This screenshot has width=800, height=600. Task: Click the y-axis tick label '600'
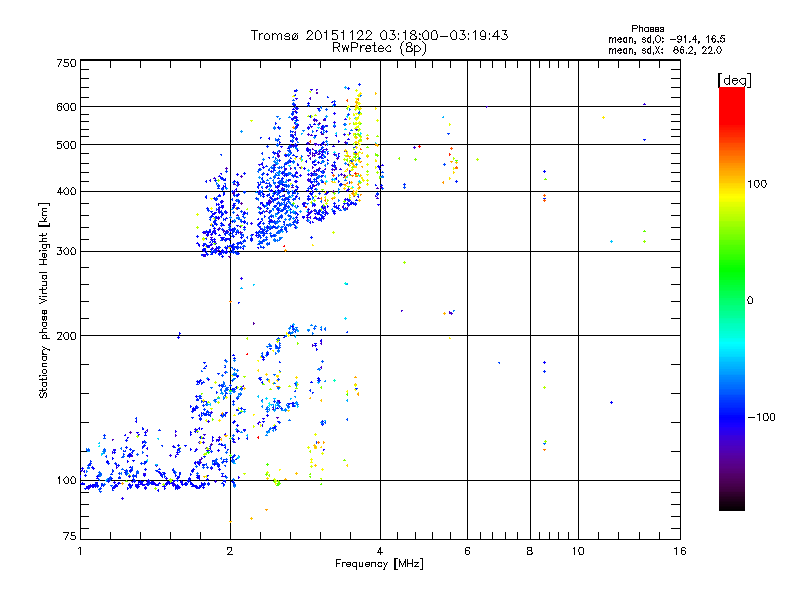coord(66,107)
